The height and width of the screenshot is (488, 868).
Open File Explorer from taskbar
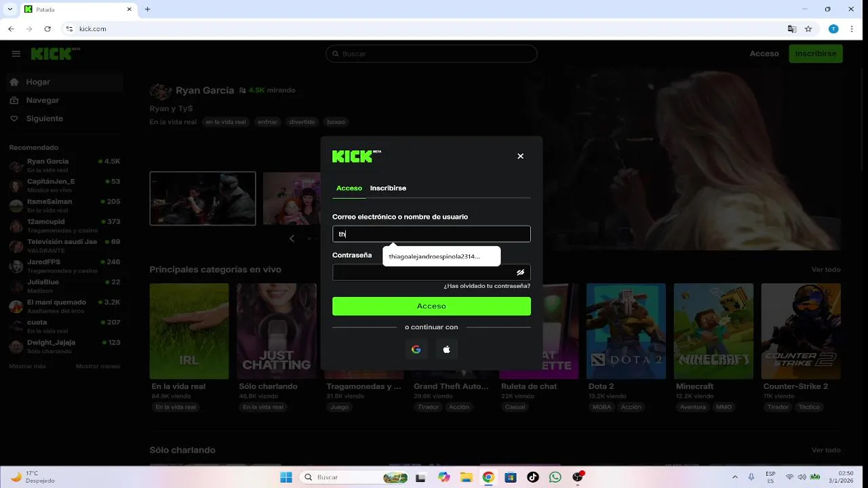click(466, 477)
